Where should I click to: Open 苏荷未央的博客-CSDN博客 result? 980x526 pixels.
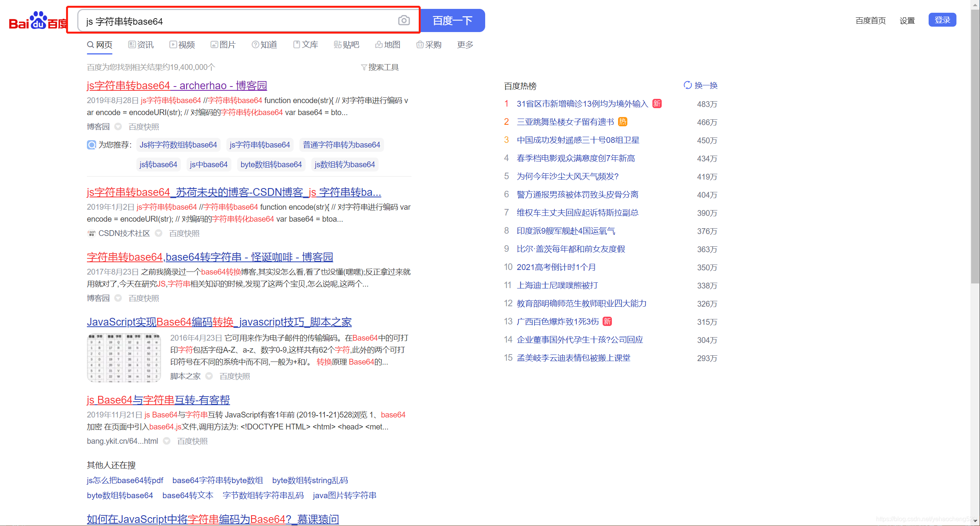point(234,192)
